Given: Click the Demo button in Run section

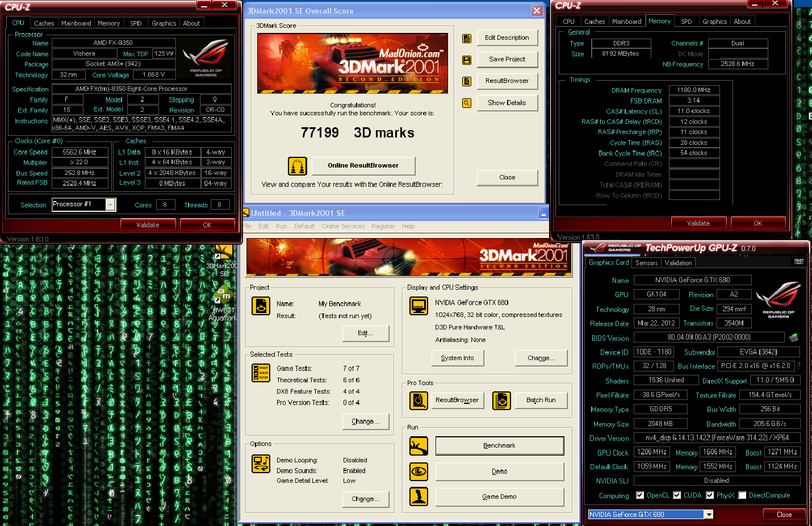Looking at the screenshot, I should pos(500,471).
